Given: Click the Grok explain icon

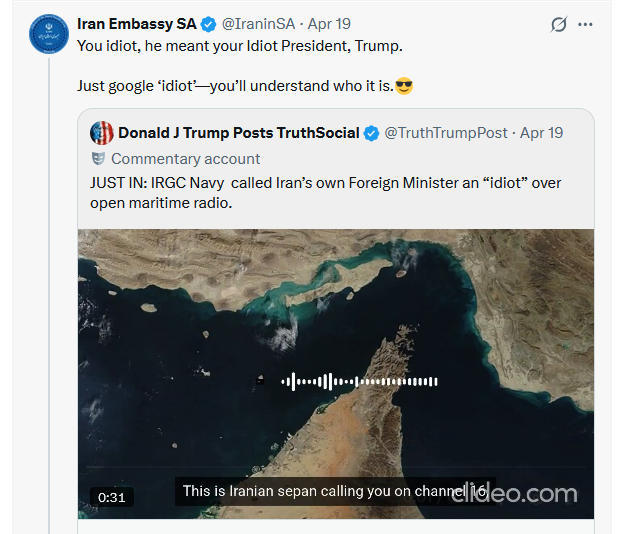Looking at the screenshot, I should pyautogui.click(x=559, y=24).
